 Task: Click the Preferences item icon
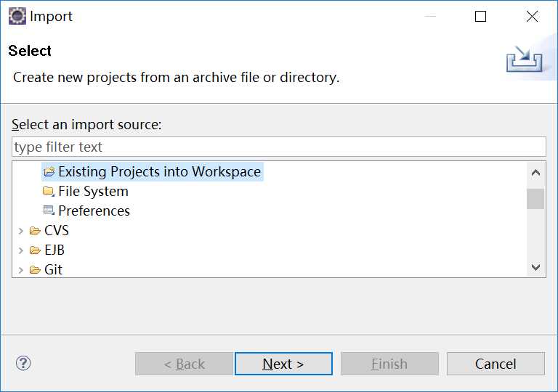(x=49, y=211)
